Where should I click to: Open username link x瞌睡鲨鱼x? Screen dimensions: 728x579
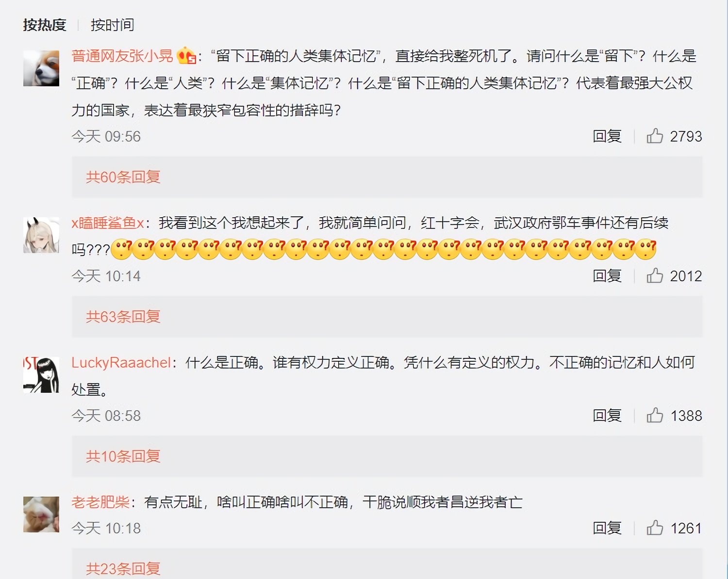tap(108, 223)
